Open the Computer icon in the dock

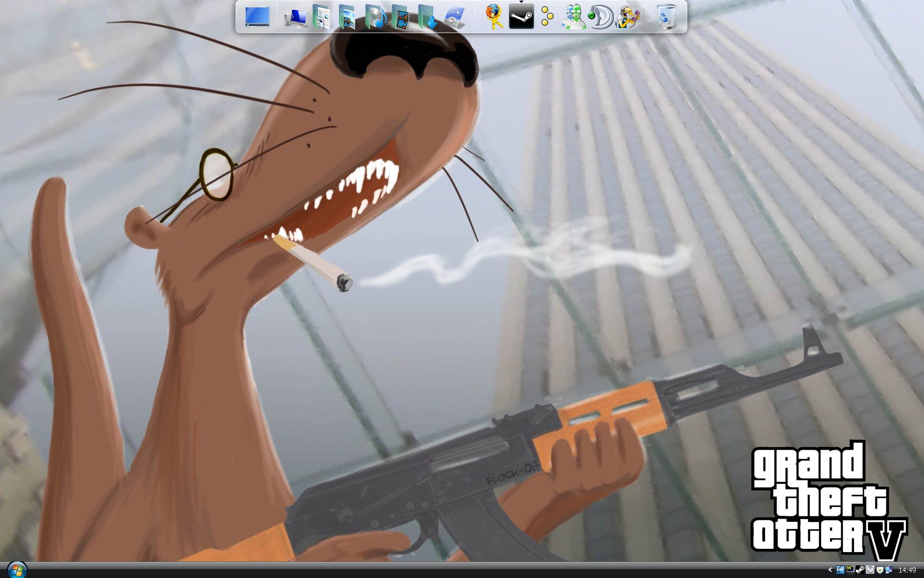tap(296, 18)
